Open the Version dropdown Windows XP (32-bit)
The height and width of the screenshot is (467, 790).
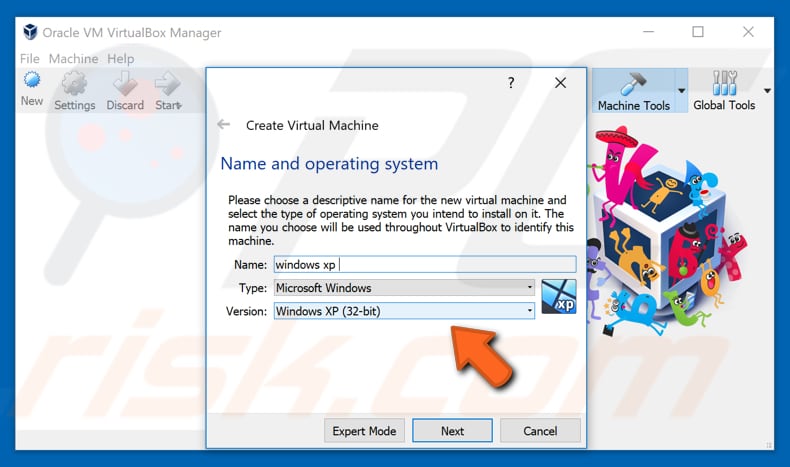[x=404, y=311]
